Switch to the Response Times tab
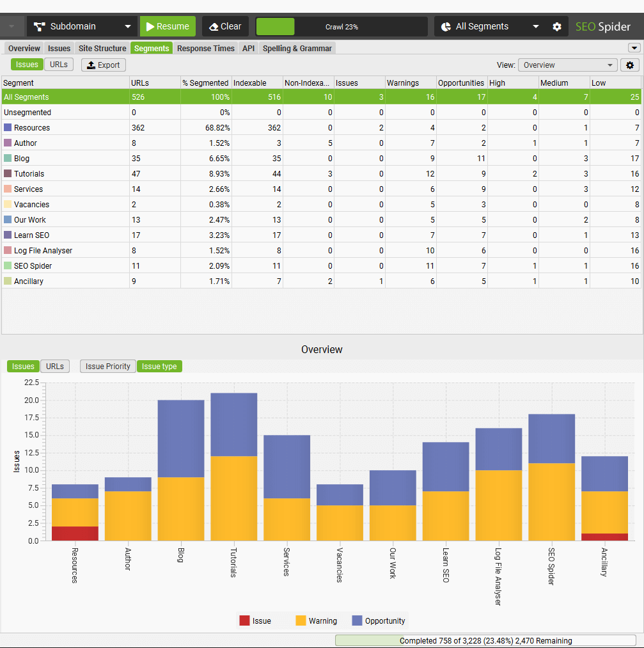 click(x=205, y=49)
